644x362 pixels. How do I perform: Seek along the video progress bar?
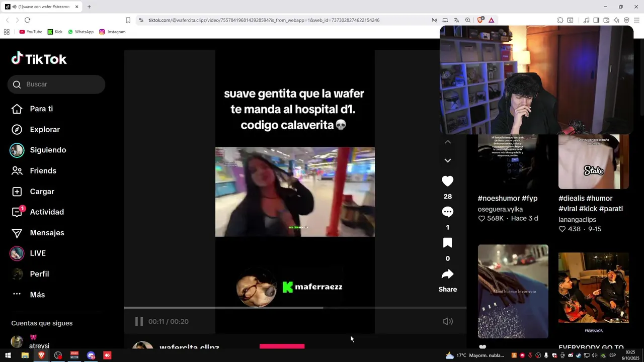click(295, 307)
